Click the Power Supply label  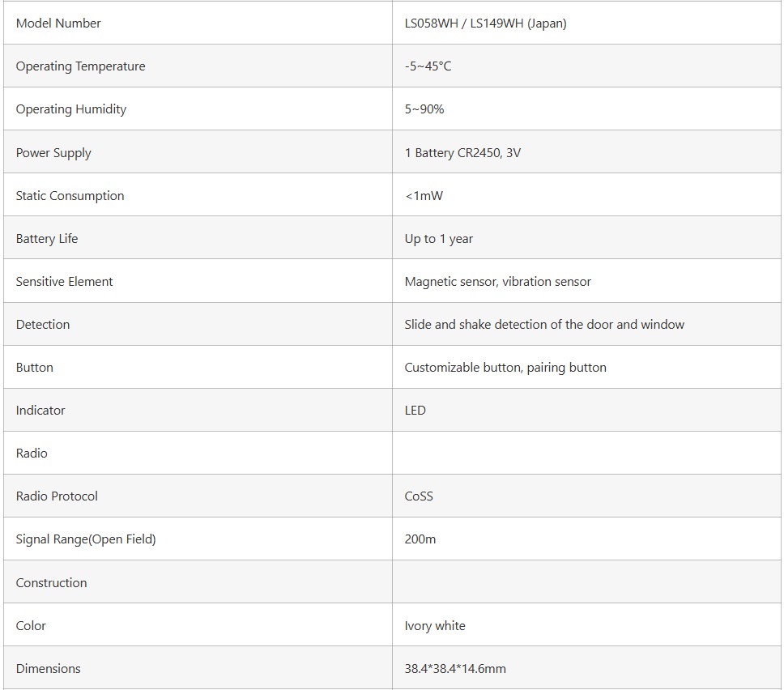53,153
